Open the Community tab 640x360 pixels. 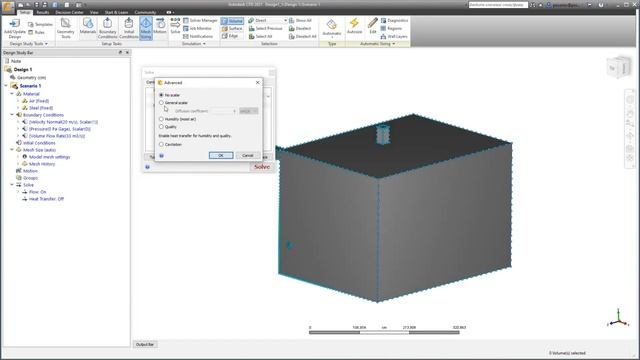point(145,12)
